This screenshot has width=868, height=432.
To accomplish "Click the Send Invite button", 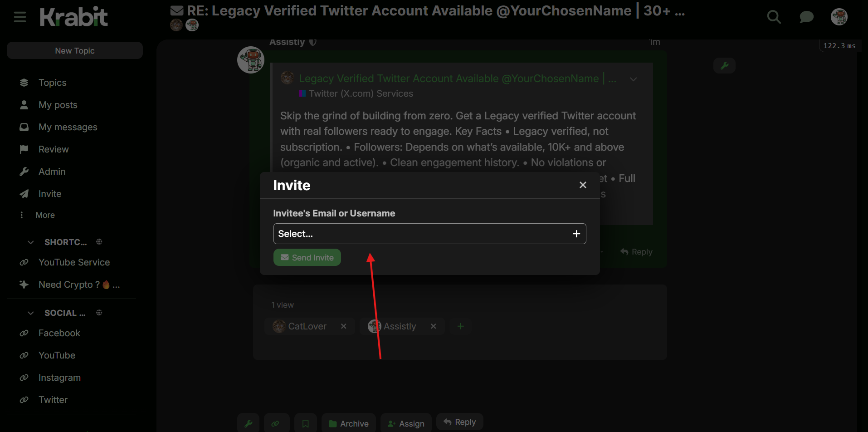I will (307, 257).
